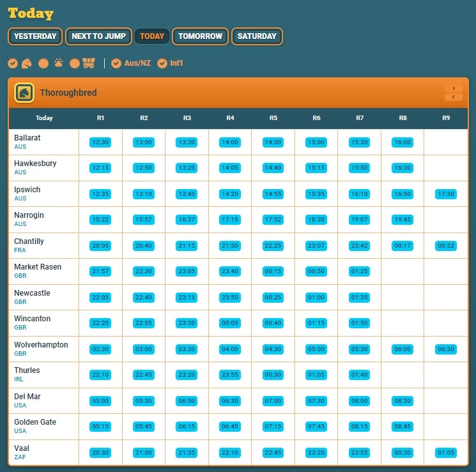Screen dimensions: 476x472
Task: Open Vaal race 4 at 22:10
Action: coord(230,453)
